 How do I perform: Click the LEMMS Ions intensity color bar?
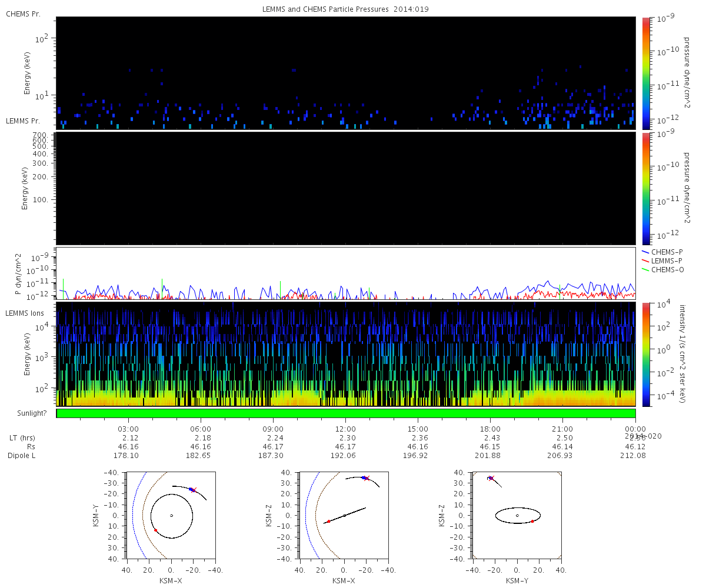point(645,354)
